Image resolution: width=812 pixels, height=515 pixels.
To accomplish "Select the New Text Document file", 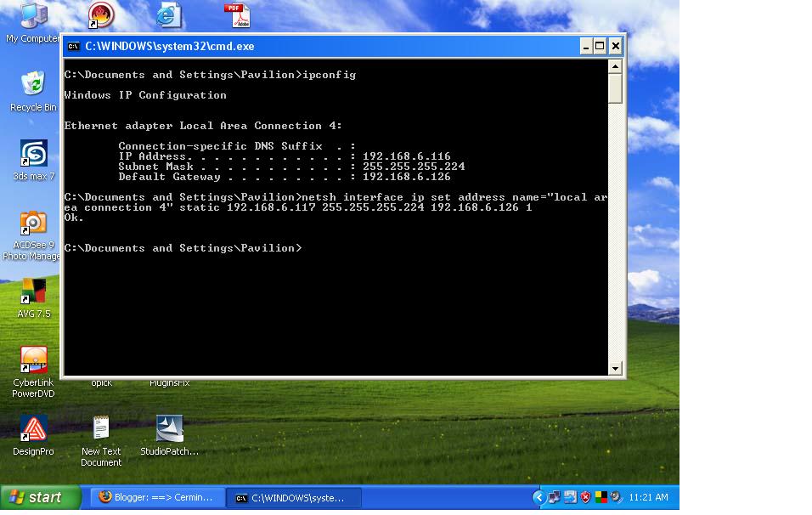I will click(x=101, y=440).
